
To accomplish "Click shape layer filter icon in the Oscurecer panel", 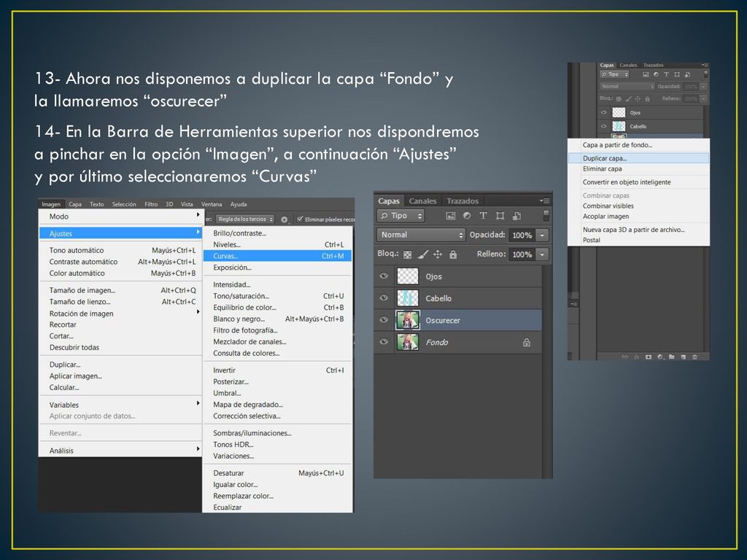I will click(500, 216).
